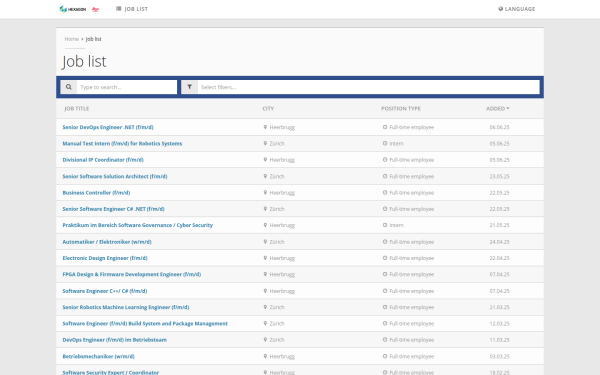Focus the Type to search field
Screen dimensions: 600x375
coord(127,87)
